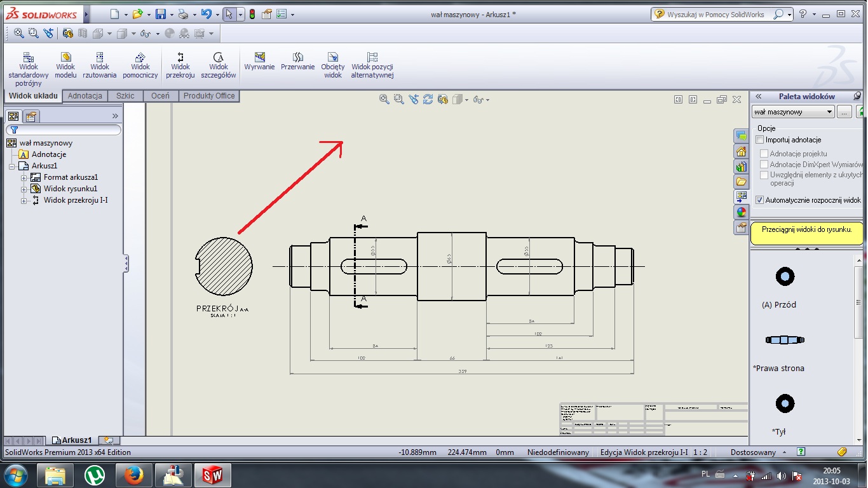
Task: Open Widok pozycji alternatywnej tool
Action: [372, 65]
